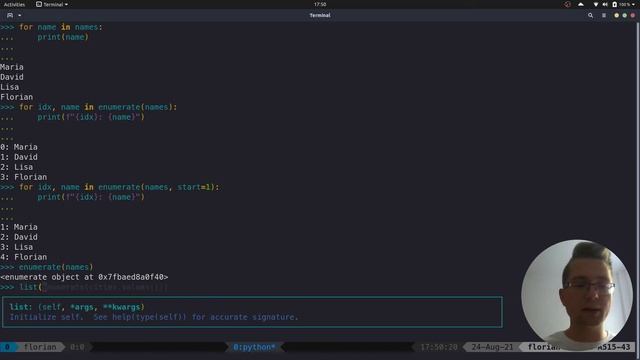Select the 0:python tmux window tab
This screenshot has height=360, width=640.
254,347
